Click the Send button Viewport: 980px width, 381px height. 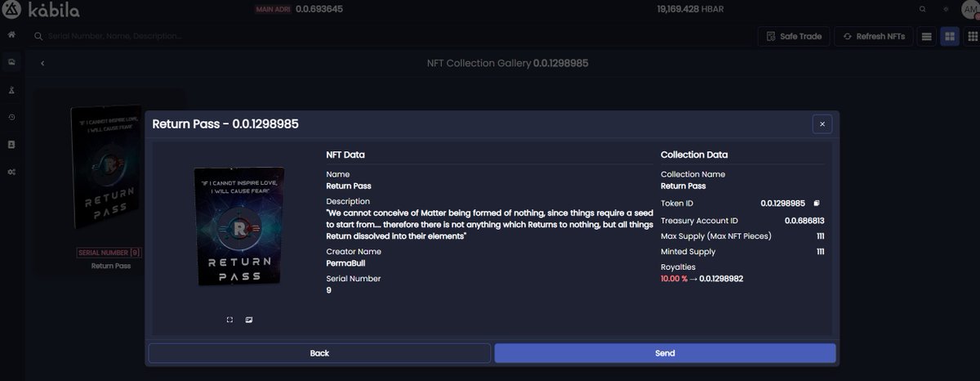coord(665,353)
